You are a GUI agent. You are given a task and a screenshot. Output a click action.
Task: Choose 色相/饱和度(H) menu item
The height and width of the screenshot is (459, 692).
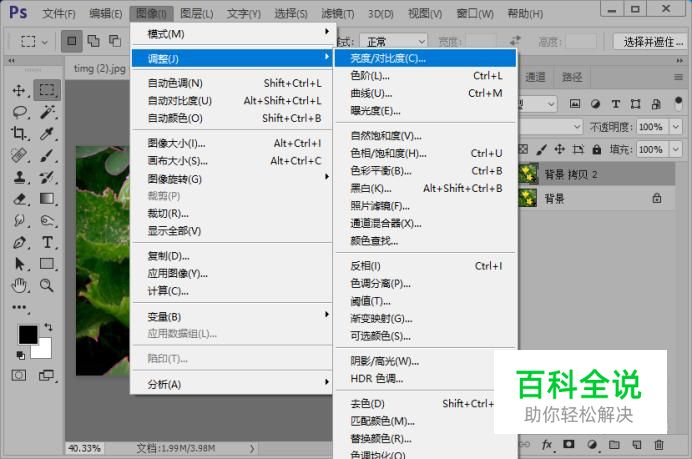425,153
